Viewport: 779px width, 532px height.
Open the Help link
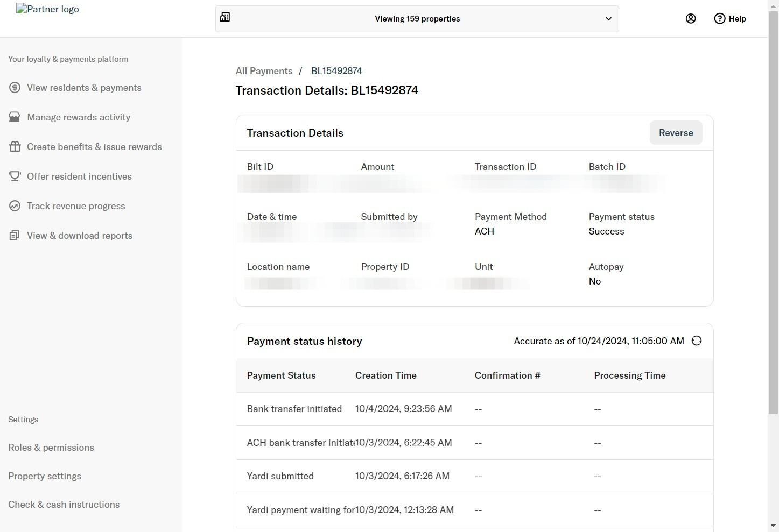[731, 19]
